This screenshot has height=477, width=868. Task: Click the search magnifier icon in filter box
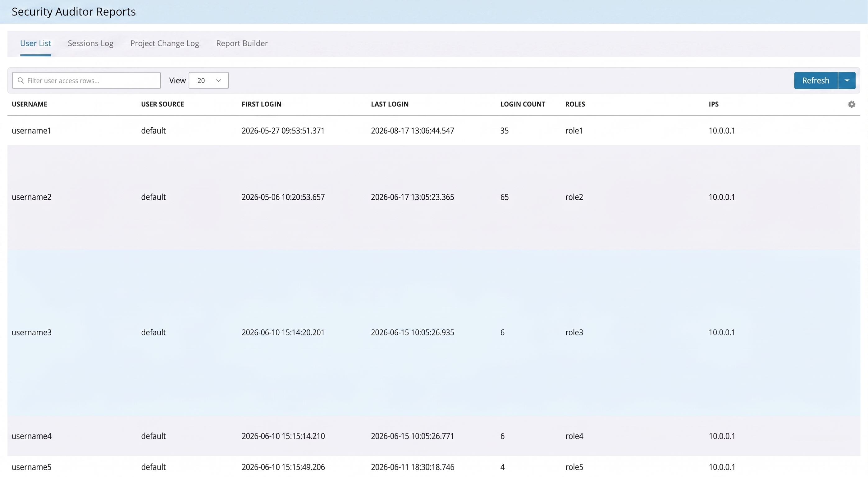point(21,80)
